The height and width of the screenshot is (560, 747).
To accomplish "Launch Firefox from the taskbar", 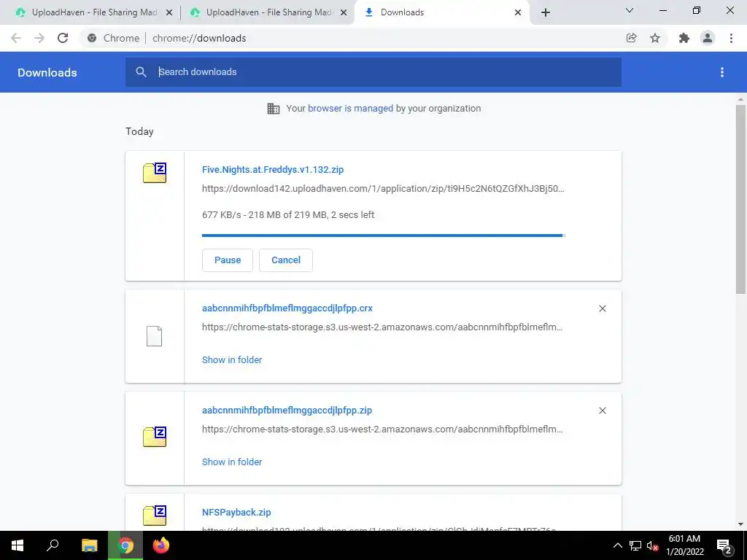I will pos(161,545).
